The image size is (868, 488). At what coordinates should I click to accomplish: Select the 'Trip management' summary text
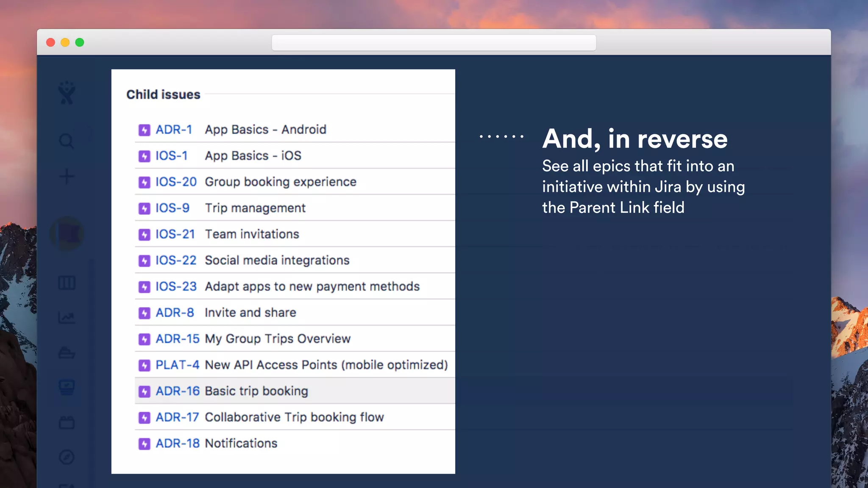click(255, 208)
